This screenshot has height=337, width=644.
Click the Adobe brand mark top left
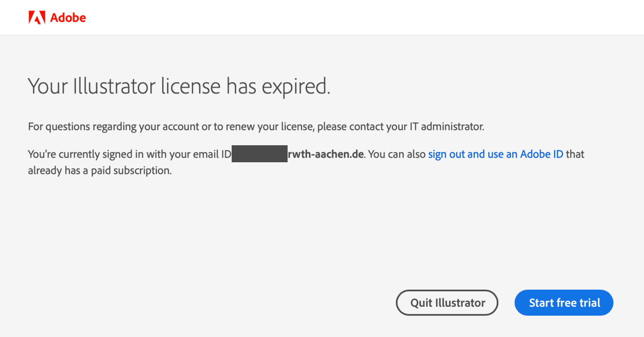click(57, 17)
